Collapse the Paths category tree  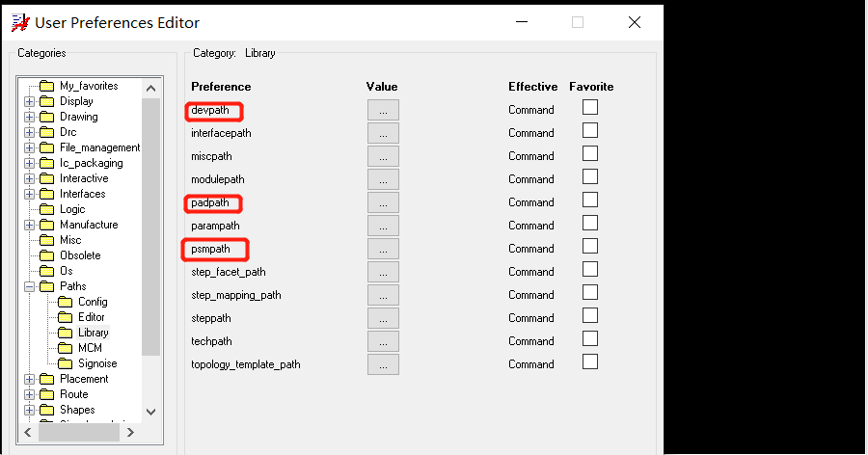(29, 286)
